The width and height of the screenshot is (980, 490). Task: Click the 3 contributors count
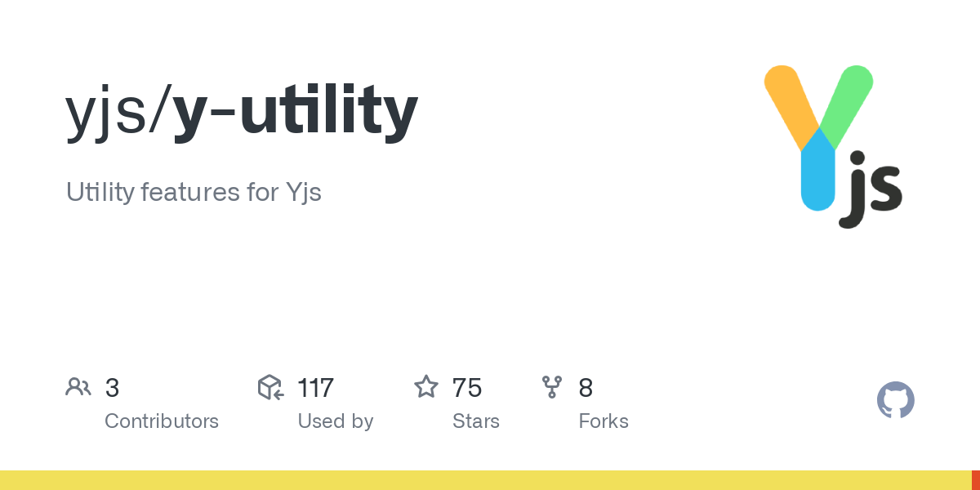112,388
